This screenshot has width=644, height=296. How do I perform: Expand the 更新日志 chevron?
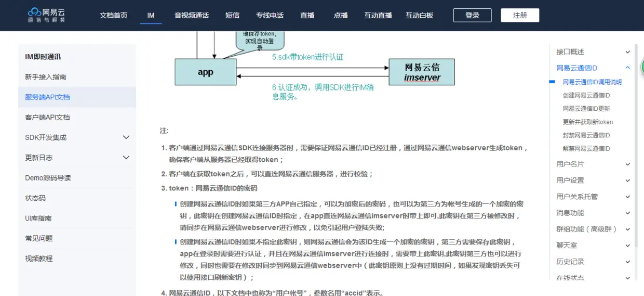[x=126, y=158]
